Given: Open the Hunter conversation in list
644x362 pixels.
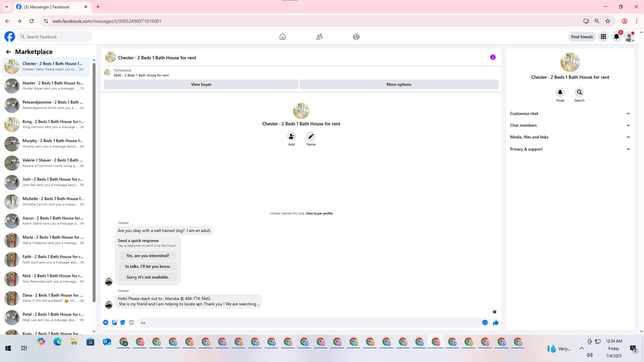Looking at the screenshot, I should (x=47, y=85).
